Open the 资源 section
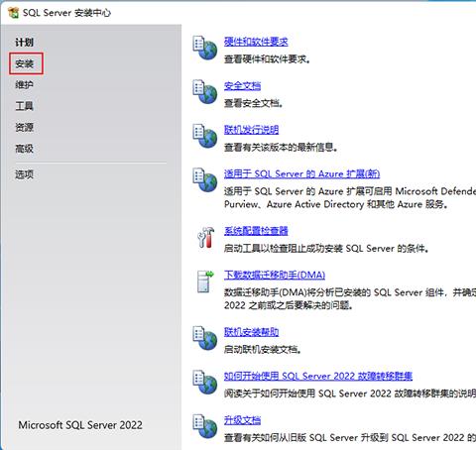The width and height of the screenshot is (476, 450). click(25, 127)
